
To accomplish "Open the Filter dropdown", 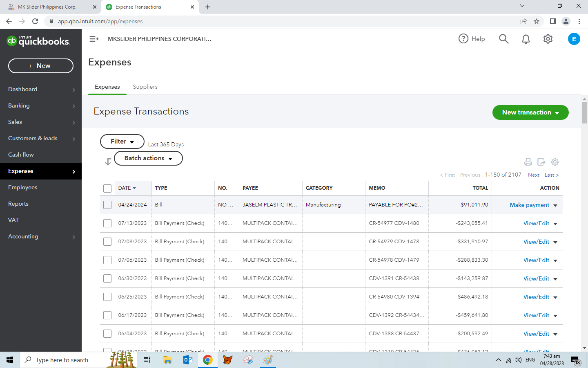I will pos(122,141).
